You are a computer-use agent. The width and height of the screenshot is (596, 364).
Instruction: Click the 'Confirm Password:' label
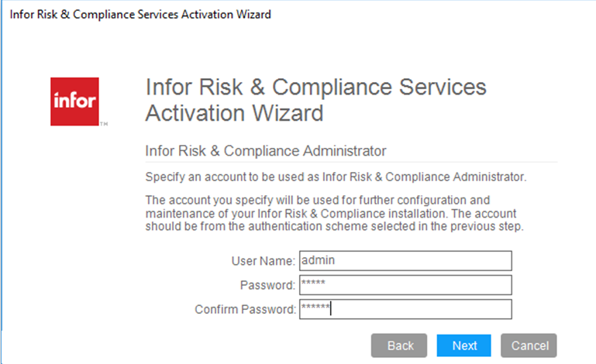coord(246,310)
